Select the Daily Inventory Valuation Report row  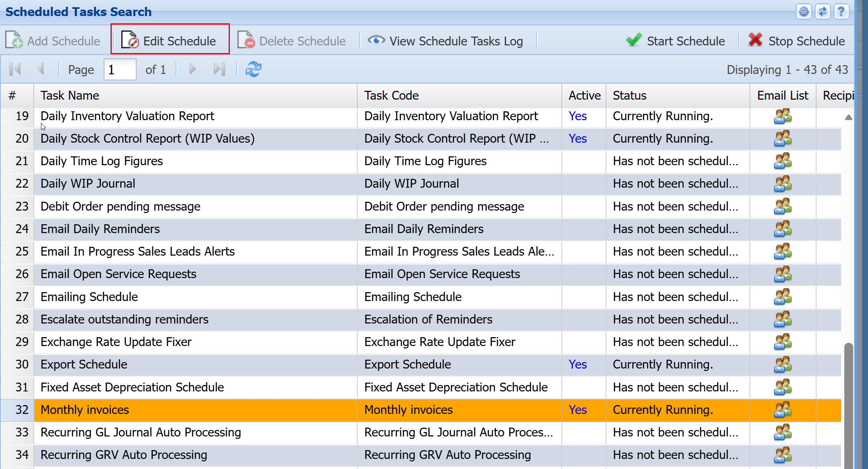coord(127,116)
